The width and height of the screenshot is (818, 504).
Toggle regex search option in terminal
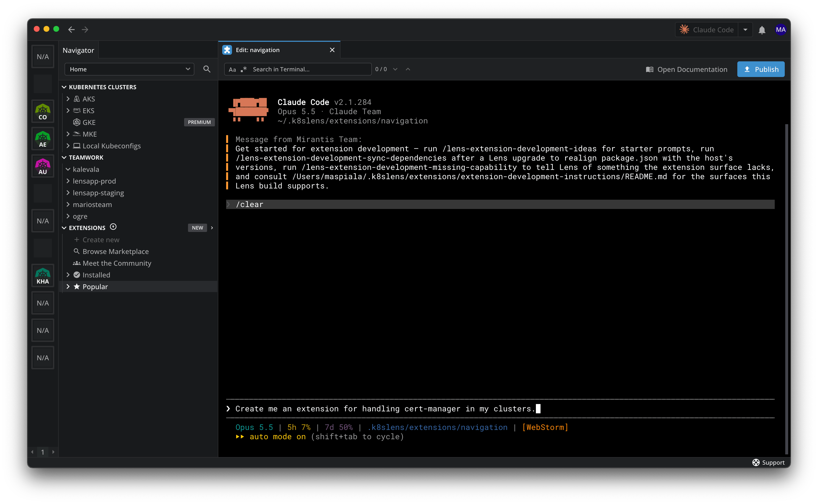pos(244,69)
